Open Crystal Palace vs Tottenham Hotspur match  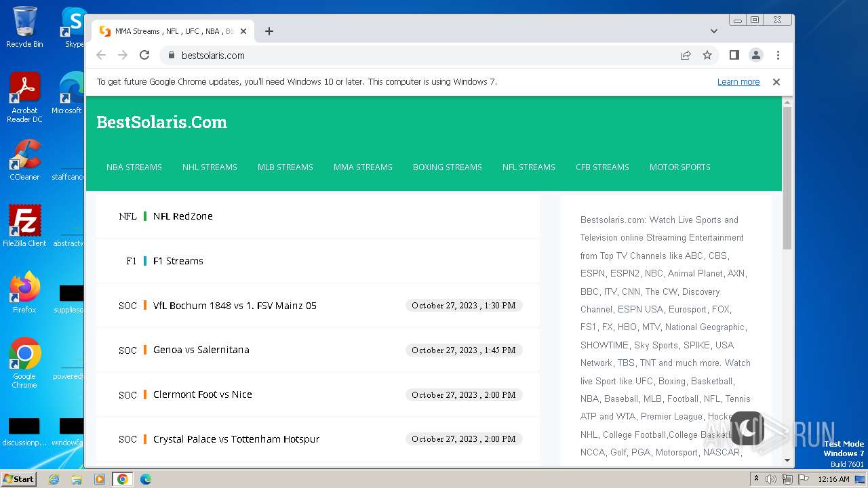point(236,439)
